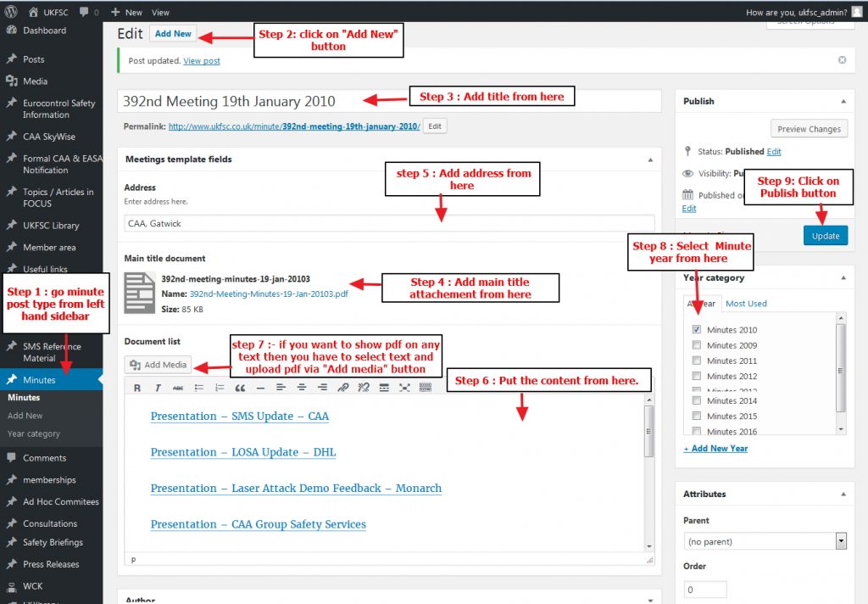Insert a link with the chain icon
The image size is (868, 604).
(x=343, y=388)
